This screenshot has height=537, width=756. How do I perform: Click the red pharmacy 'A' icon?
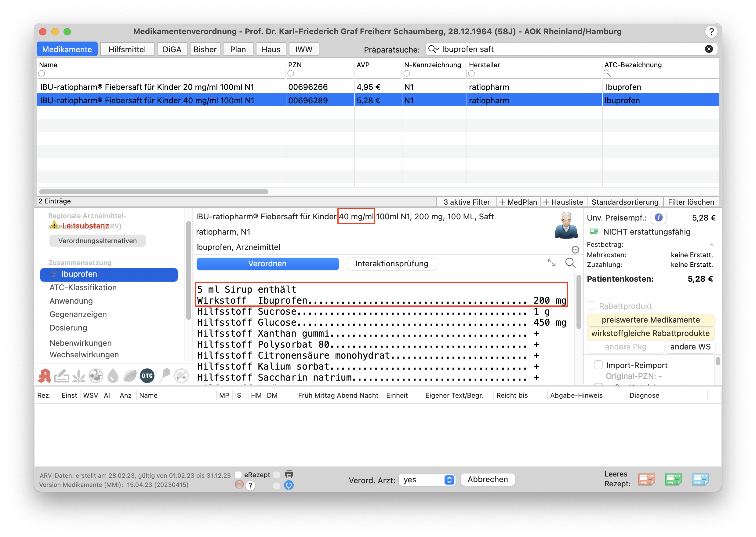click(44, 376)
